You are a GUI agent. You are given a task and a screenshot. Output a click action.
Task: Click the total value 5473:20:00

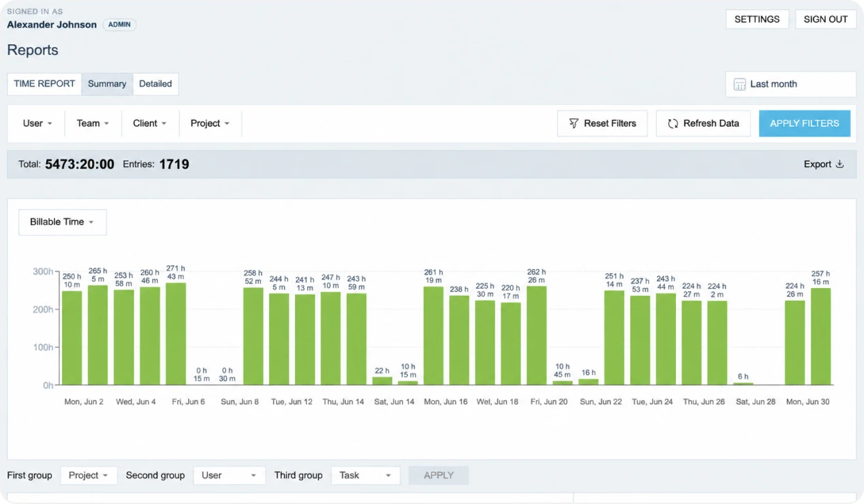[80, 164]
